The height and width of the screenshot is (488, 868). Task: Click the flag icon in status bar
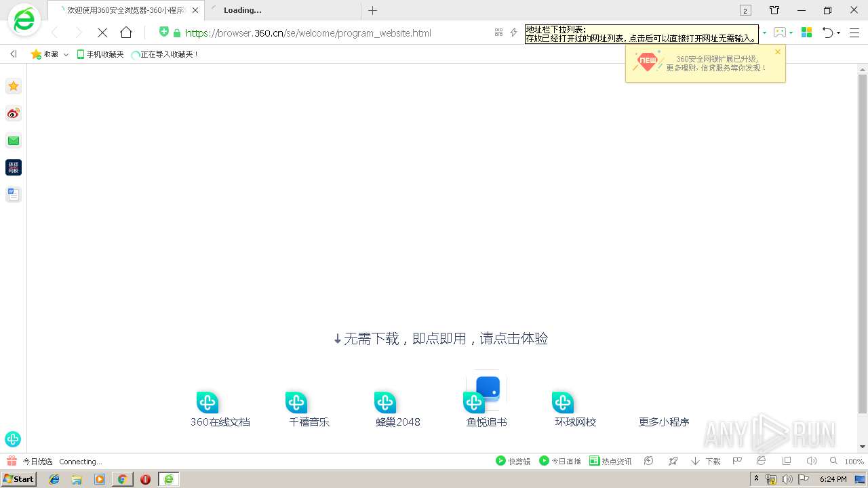click(737, 461)
